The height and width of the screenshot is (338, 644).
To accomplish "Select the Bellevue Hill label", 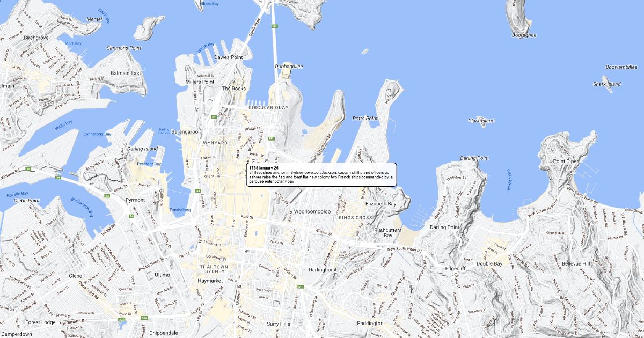I will point(575,264).
